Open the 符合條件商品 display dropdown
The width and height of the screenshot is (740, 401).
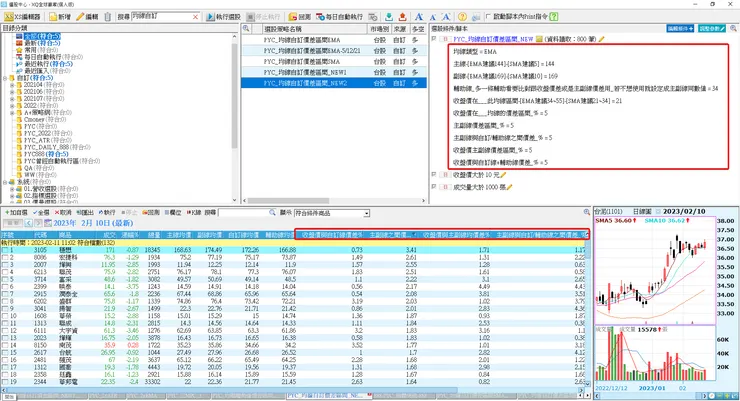(366, 213)
